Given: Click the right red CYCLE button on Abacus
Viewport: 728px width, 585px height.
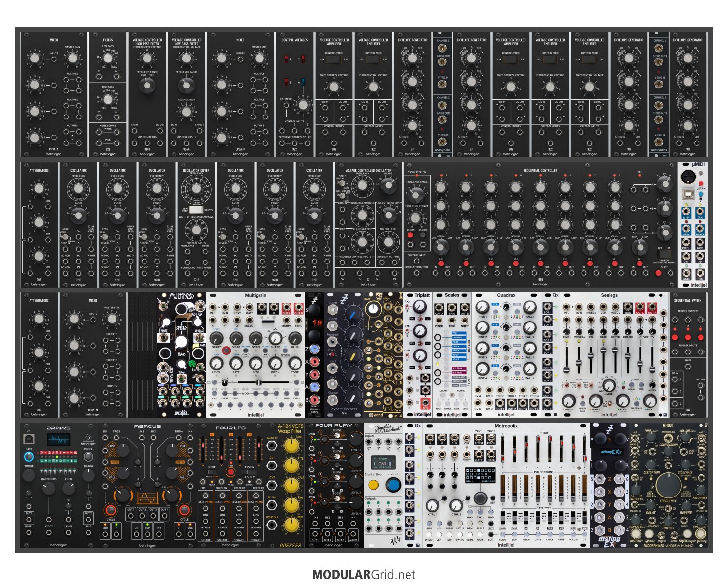Looking at the screenshot, I should click(x=184, y=509).
